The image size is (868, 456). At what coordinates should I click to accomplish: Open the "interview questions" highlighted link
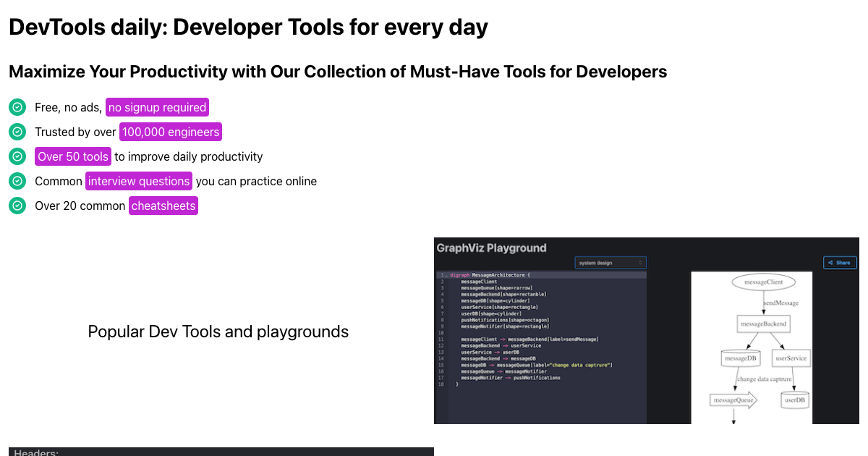click(x=139, y=181)
